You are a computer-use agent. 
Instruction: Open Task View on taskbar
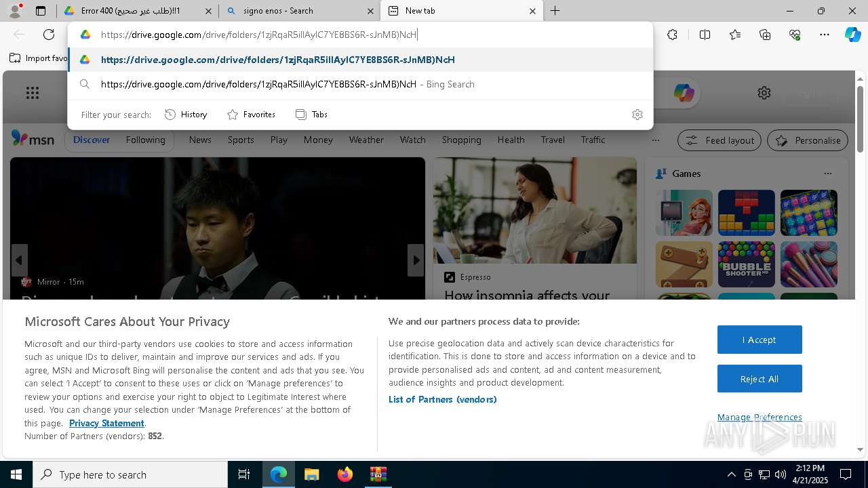pyautogui.click(x=244, y=474)
